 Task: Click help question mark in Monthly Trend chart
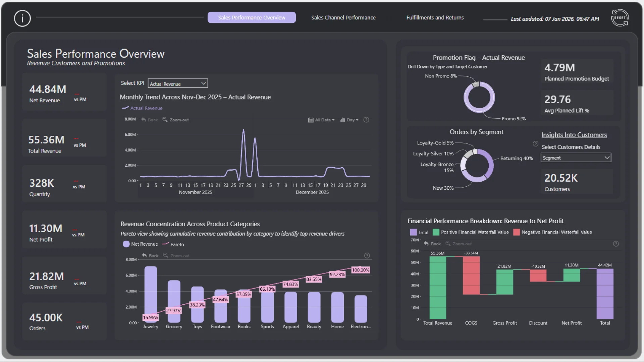[366, 120]
